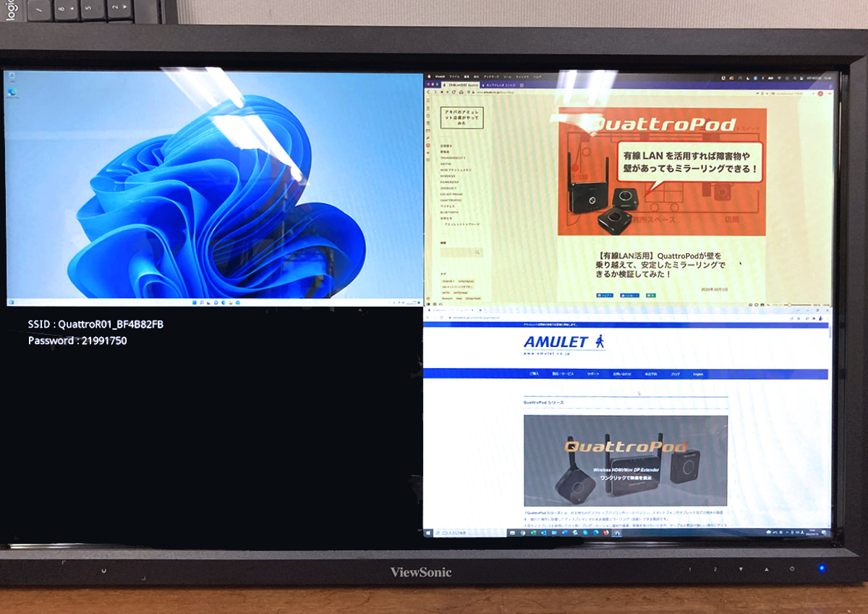Open the Windows 11 Start button

coord(195,302)
